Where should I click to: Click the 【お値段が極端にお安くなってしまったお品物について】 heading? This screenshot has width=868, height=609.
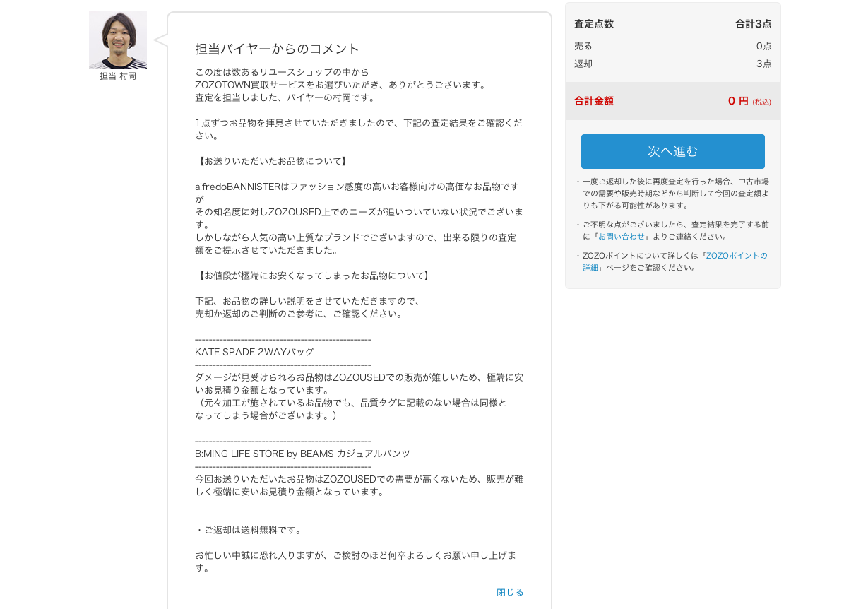pyautogui.click(x=314, y=276)
